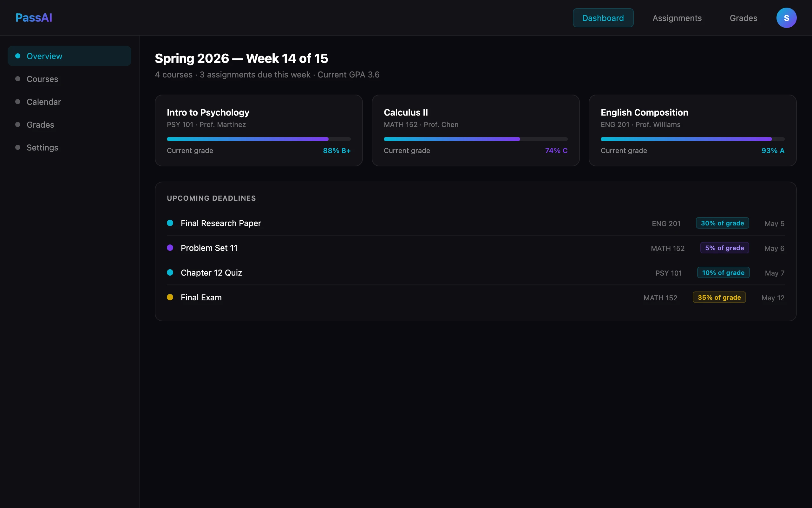Click the MATH 152 label on Final Exam
The image size is (812, 508).
(660, 298)
